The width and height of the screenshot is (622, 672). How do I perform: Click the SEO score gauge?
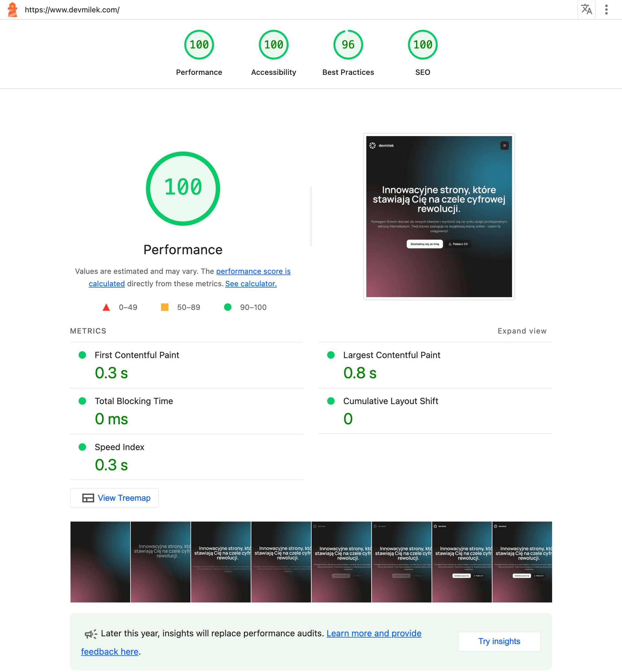click(x=422, y=45)
